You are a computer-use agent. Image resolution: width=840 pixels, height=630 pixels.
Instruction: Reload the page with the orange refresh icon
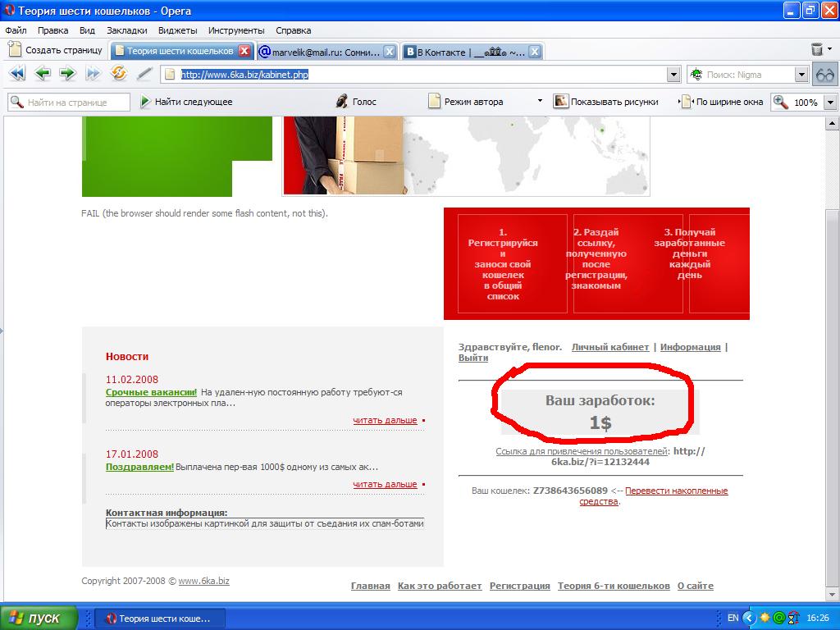click(119, 74)
